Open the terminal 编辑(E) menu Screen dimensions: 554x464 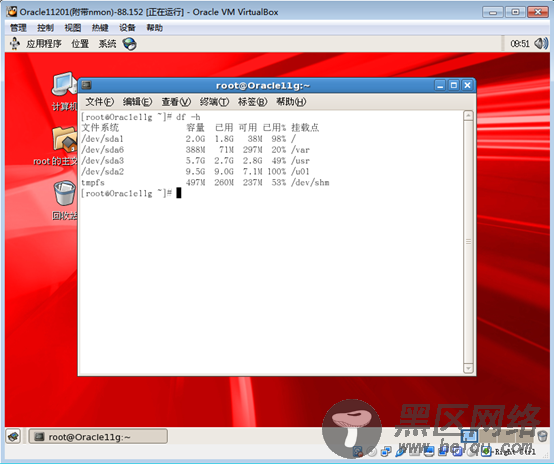tap(137, 102)
